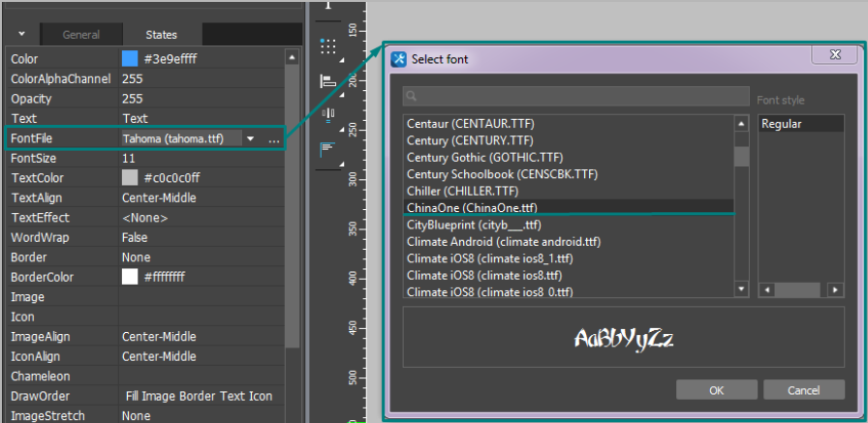The image size is (868, 423).
Task: Choose Regular font style
Action: click(x=800, y=124)
